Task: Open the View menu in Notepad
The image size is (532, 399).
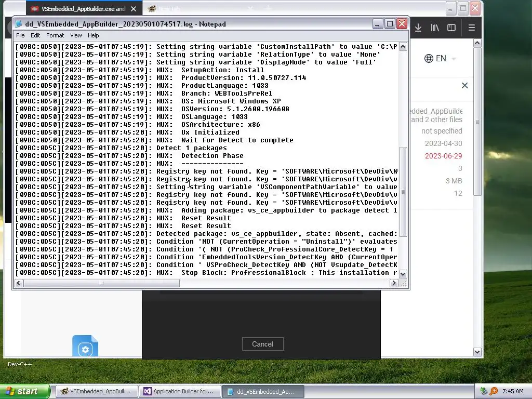Action: pos(76,35)
